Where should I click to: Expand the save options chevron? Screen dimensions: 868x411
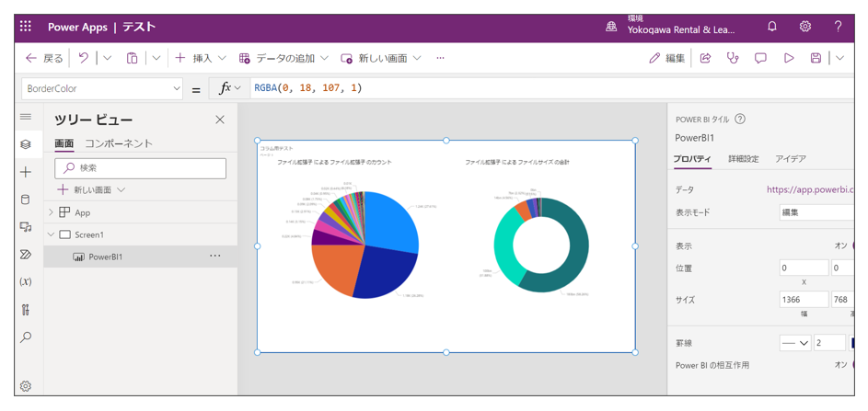[839, 58]
